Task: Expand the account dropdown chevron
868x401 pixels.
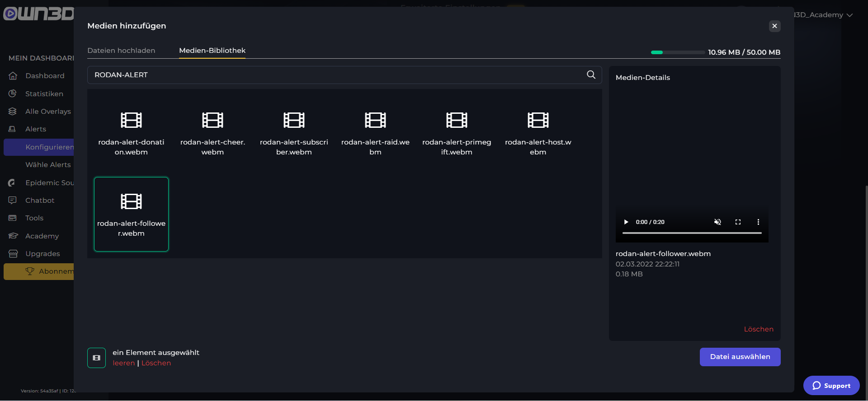Action: 849,15
